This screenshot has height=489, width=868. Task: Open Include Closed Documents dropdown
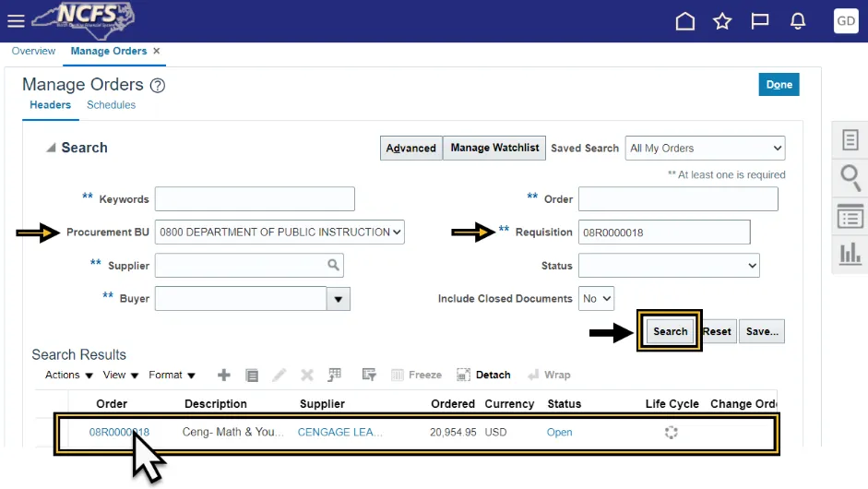tap(596, 299)
